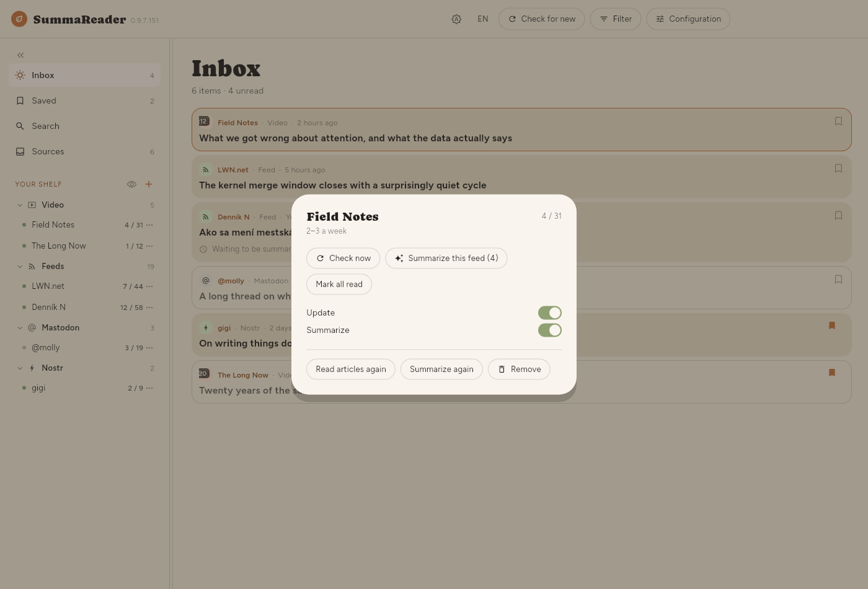Click Summarize this feed (4) button
Image resolution: width=868 pixels, height=589 pixels.
tap(446, 259)
